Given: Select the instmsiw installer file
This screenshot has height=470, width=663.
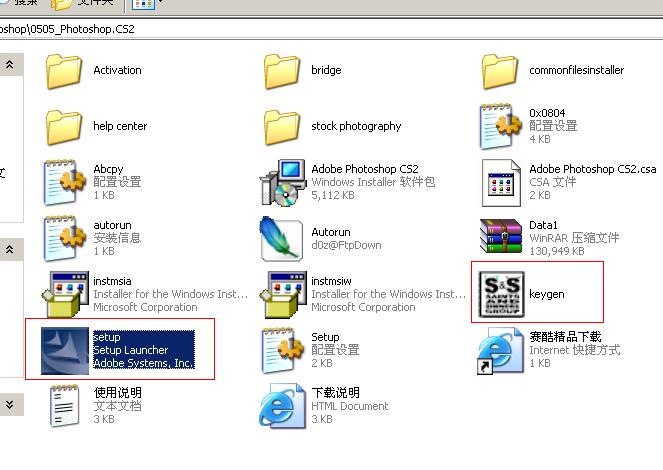Looking at the screenshot, I should coord(283,293).
